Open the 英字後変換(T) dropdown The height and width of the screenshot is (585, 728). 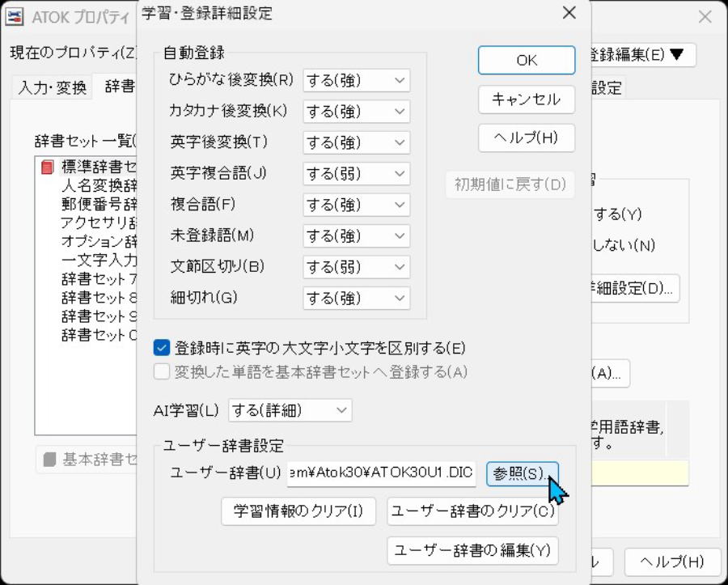point(356,142)
